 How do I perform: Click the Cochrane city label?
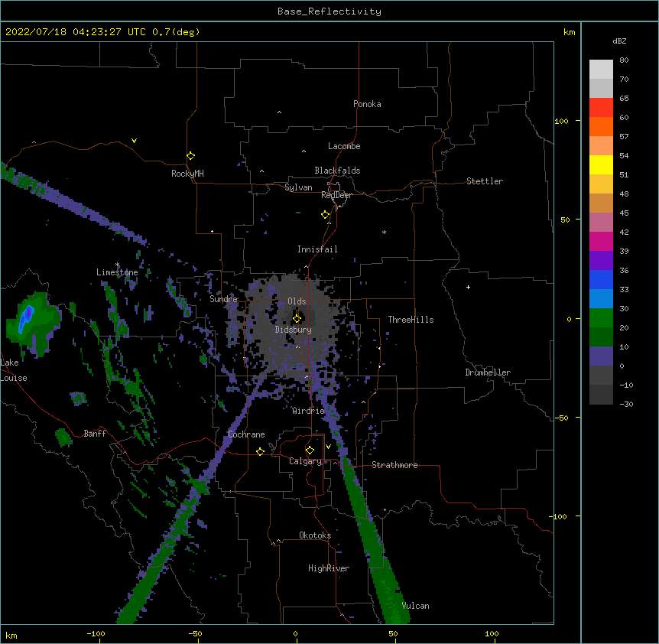[x=246, y=434]
